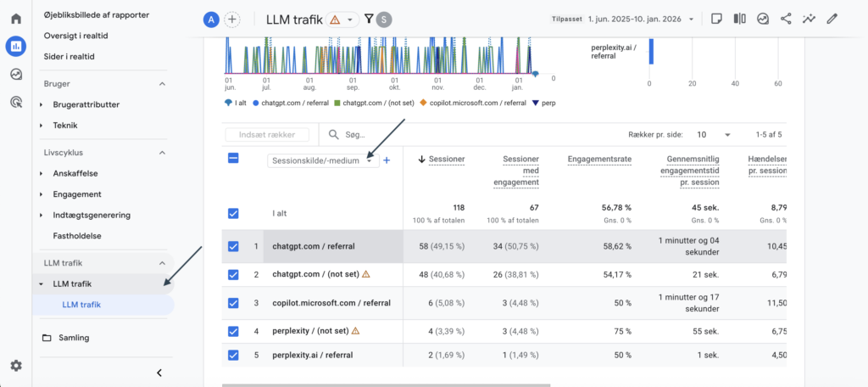Open the Sessionskilde/-medium dimension dropdown

(322, 160)
